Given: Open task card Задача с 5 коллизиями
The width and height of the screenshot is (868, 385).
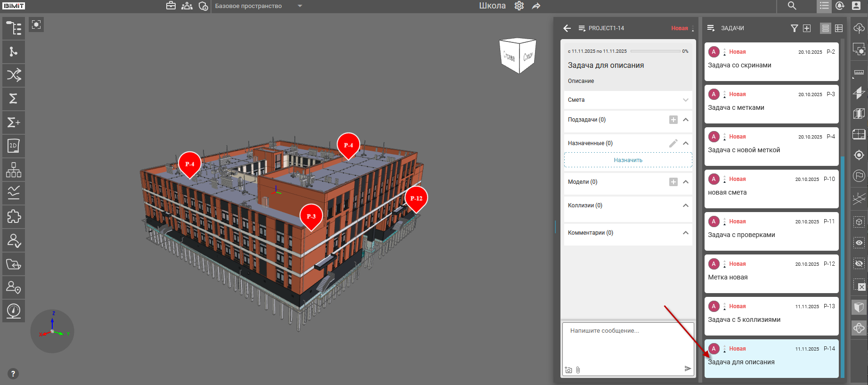Looking at the screenshot, I should click(771, 316).
